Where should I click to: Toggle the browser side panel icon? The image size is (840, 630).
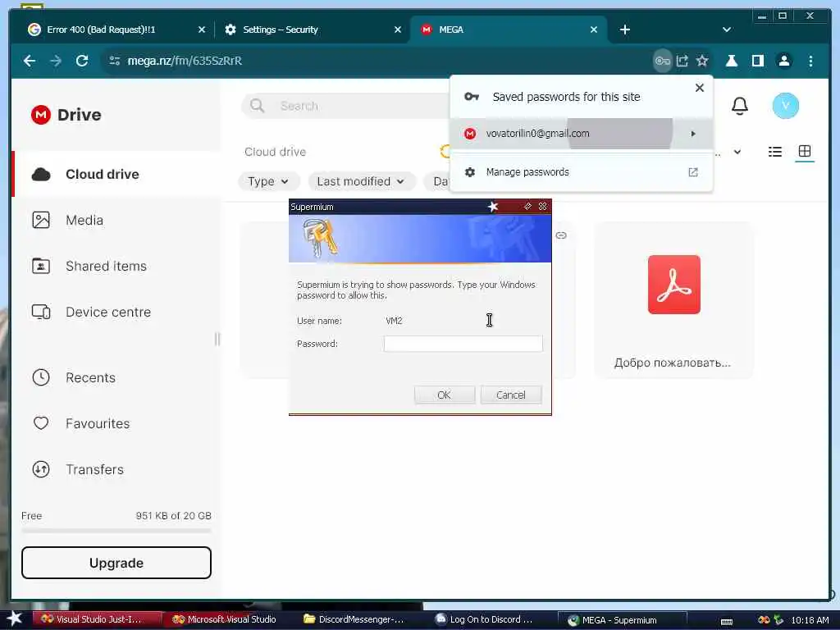tap(757, 61)
